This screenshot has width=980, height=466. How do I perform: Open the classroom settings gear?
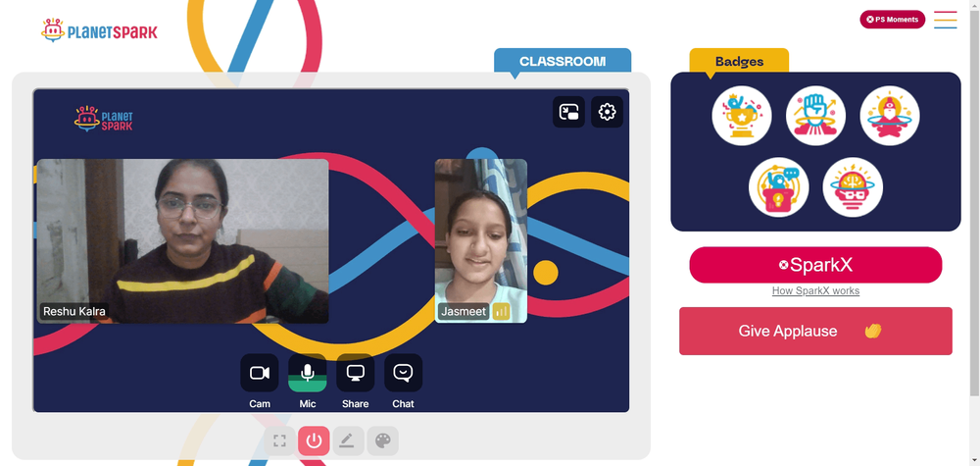(607, 112)
